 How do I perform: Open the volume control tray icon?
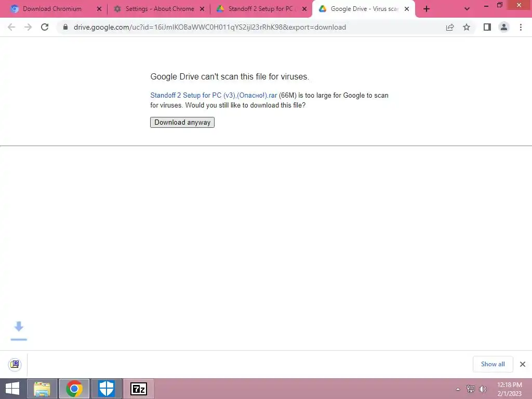pyautogui.click(x=483, y=389)
